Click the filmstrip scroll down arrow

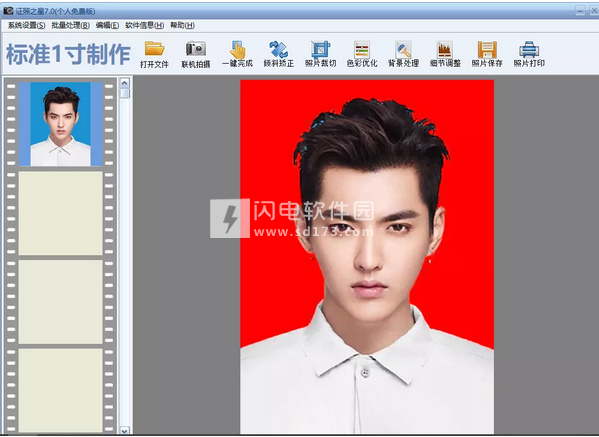(x=125, y=430)
